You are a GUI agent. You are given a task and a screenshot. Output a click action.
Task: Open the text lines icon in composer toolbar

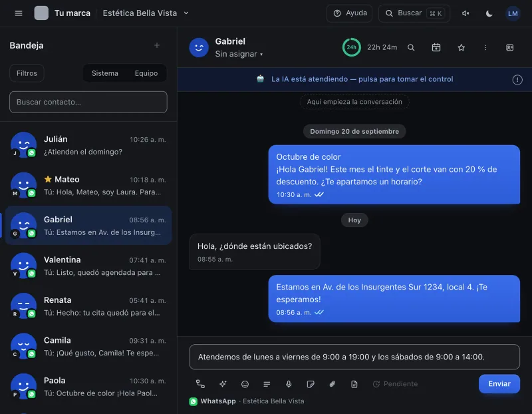pos(267,384)
